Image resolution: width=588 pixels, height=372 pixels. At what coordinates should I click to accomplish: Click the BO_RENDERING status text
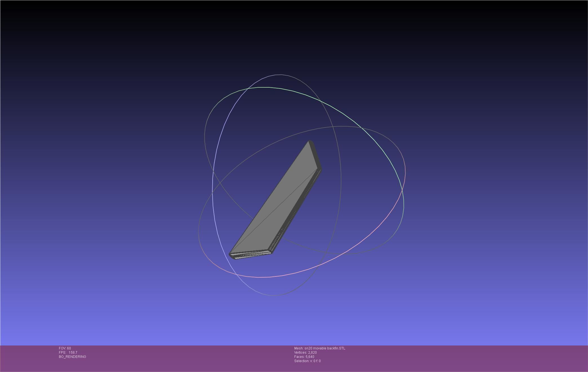72,357
